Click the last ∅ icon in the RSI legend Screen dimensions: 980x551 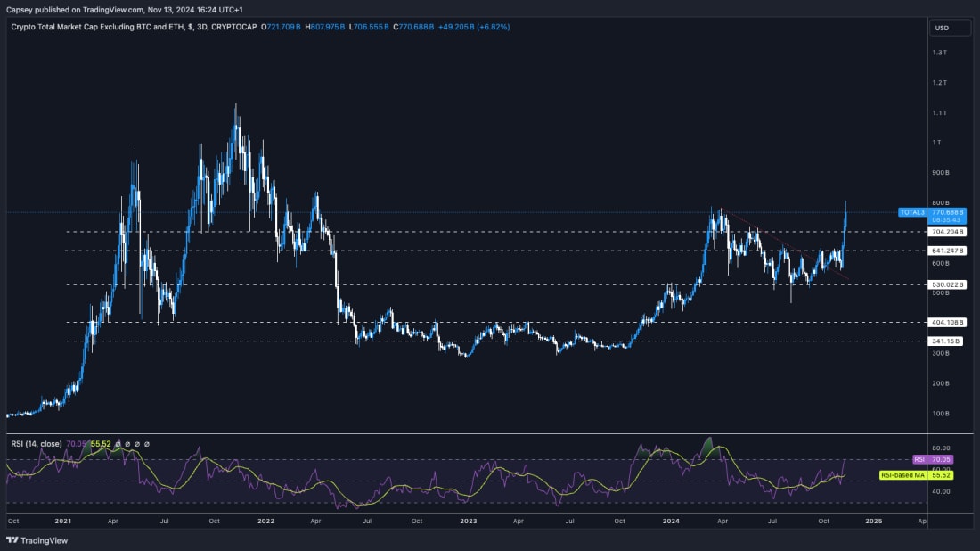pos(147,444)
